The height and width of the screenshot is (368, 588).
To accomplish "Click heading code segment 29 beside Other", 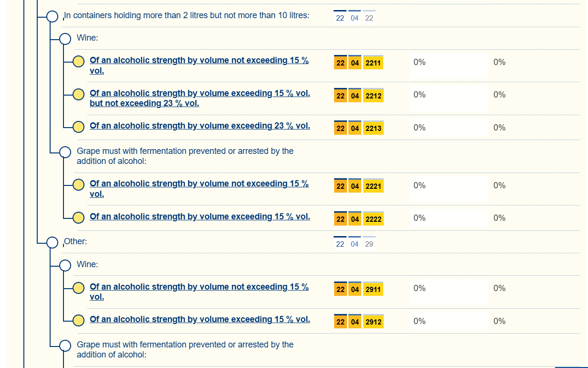I will coord(369,244).
